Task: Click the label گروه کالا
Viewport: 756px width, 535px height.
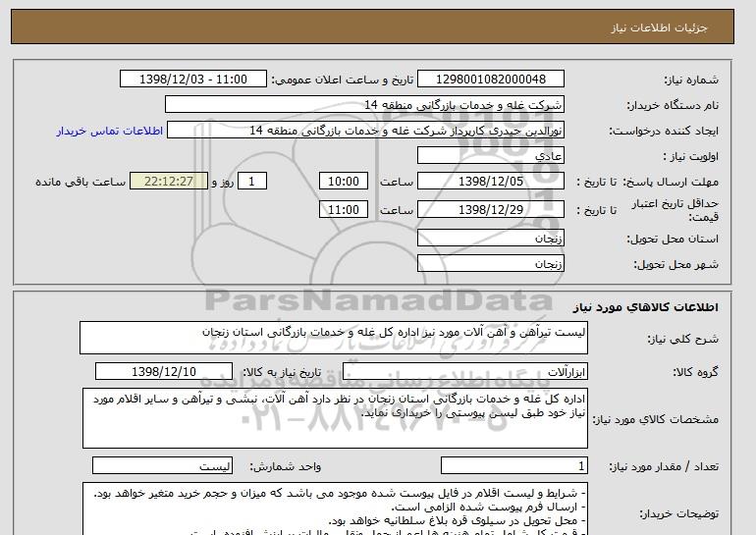Action: 695,372
